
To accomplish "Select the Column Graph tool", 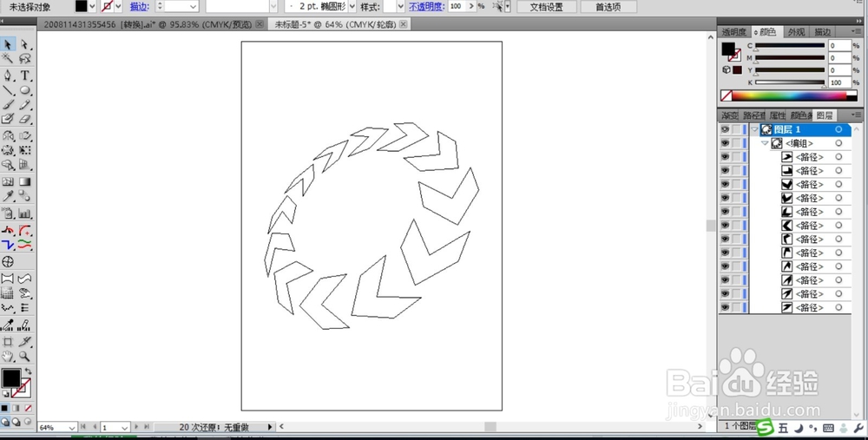I will pyautogui.click(x=25, y=213).
